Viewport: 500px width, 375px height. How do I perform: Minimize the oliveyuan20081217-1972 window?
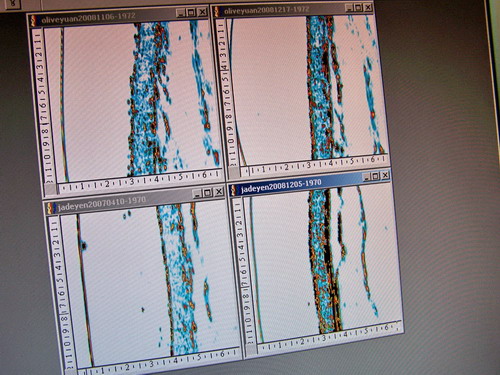tap(349, 8)
